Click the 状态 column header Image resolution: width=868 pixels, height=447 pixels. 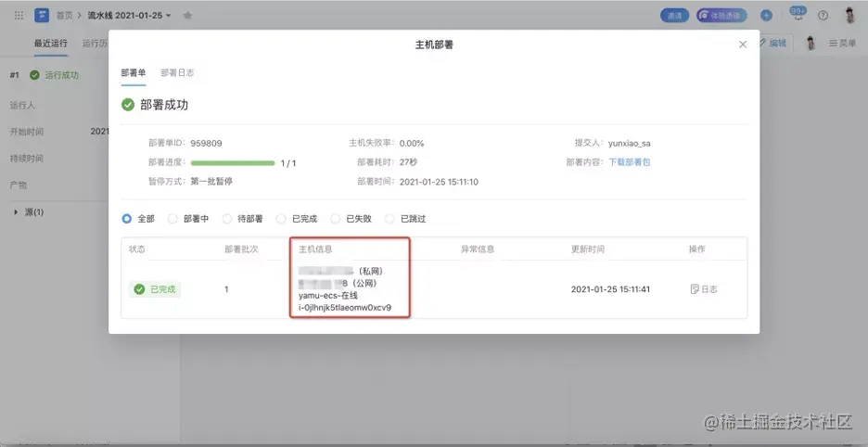[x=136, y=249]
